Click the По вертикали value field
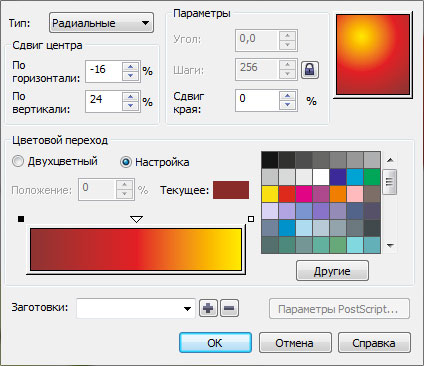 pos(104,101)
